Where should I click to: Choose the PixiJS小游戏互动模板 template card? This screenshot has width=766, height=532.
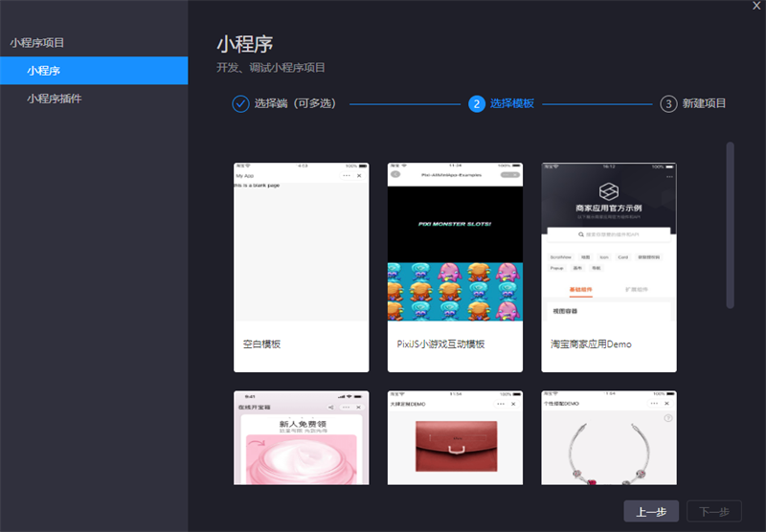pyautogui.click(x=456, y=268)
